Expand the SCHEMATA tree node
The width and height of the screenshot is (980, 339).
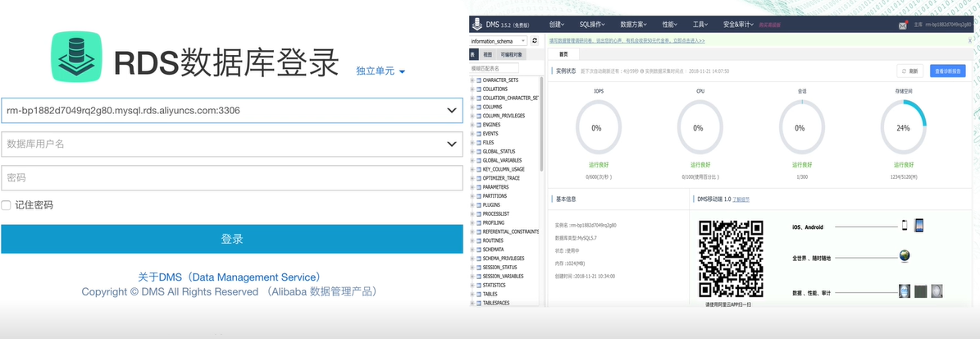pyautogui.click(x=472, y=250)
